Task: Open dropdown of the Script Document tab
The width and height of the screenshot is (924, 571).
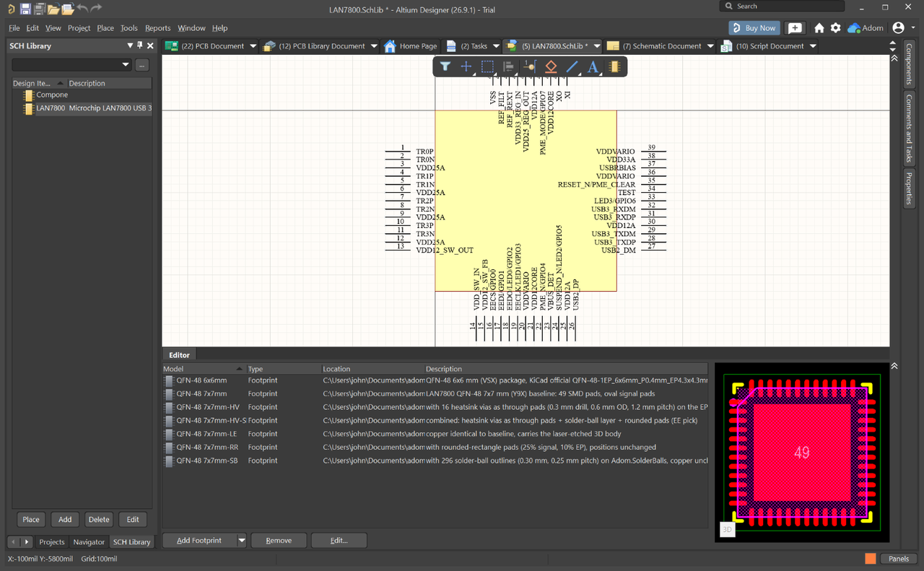Action: 813,46
